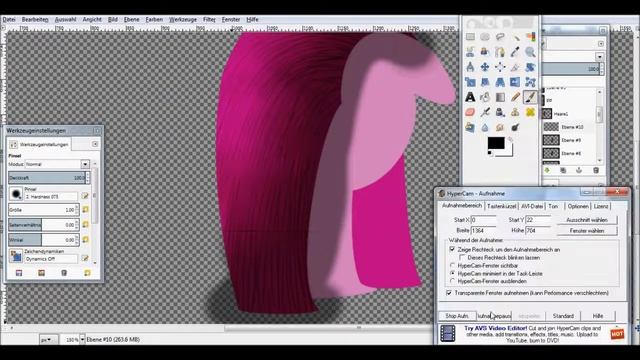This screenshot has width=640, height=360.
Task: Select the Measure compass tool
Action: point(470,67)
